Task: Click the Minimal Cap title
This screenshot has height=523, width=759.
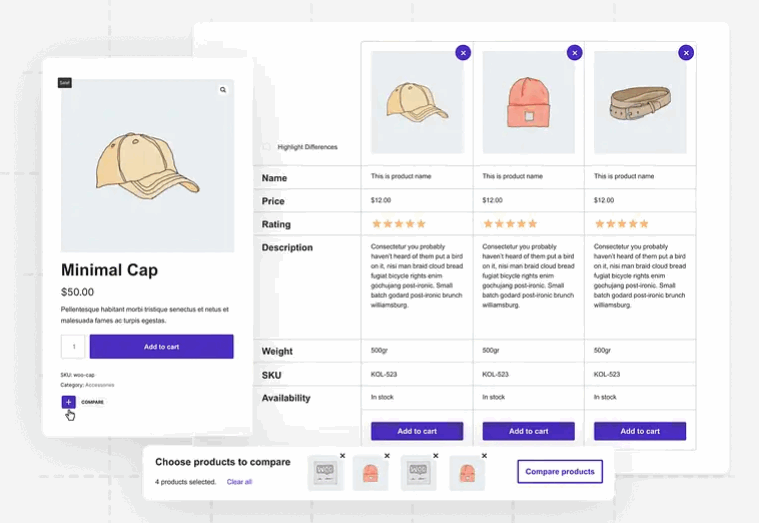Action: coord(109,270)
